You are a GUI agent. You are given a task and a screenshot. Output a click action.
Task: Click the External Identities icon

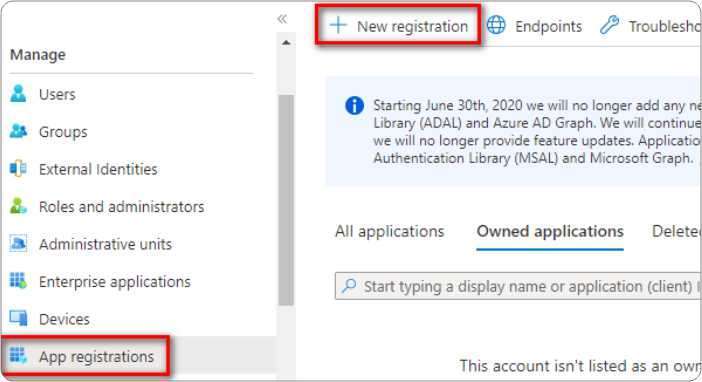coord(18,169)
